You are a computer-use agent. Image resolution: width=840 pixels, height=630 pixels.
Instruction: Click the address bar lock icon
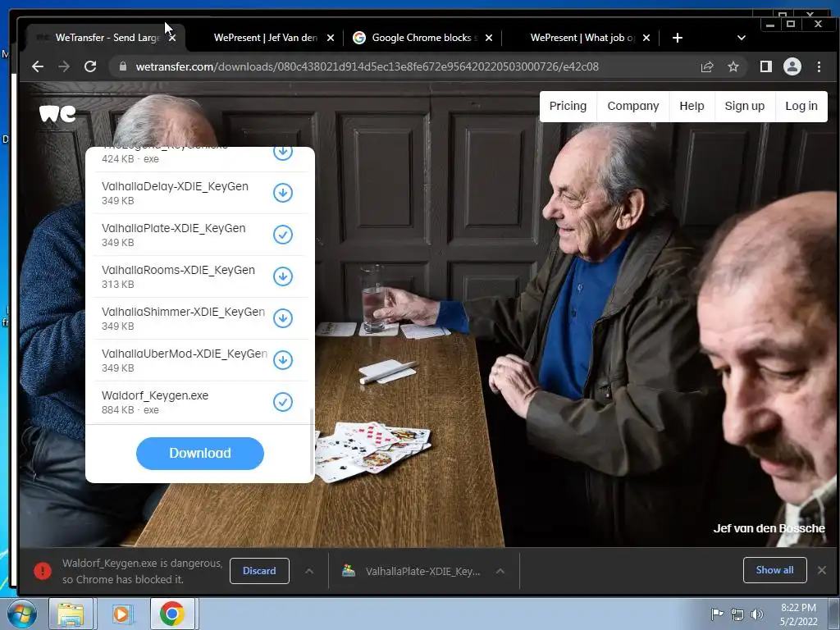pos(123,66)
